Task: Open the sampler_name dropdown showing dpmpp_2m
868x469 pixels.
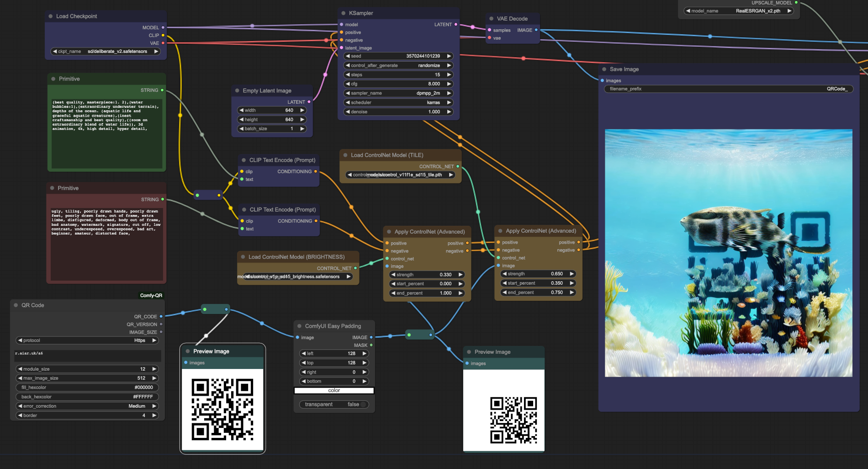Action: [x=398, y=93]
